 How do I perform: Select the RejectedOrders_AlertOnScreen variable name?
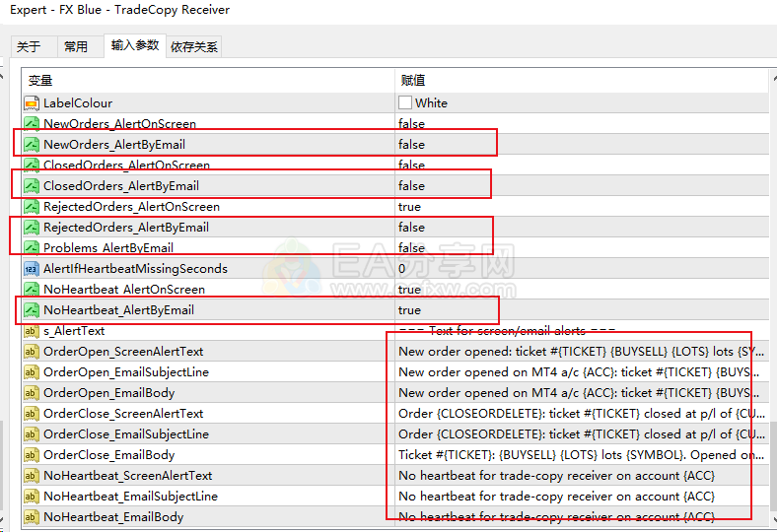tap(131, 207)
